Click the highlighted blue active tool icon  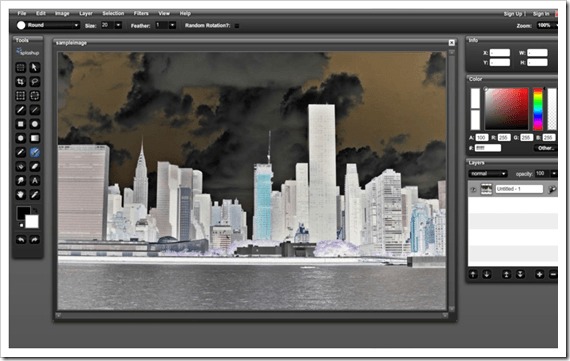click(x=35, y=153)
